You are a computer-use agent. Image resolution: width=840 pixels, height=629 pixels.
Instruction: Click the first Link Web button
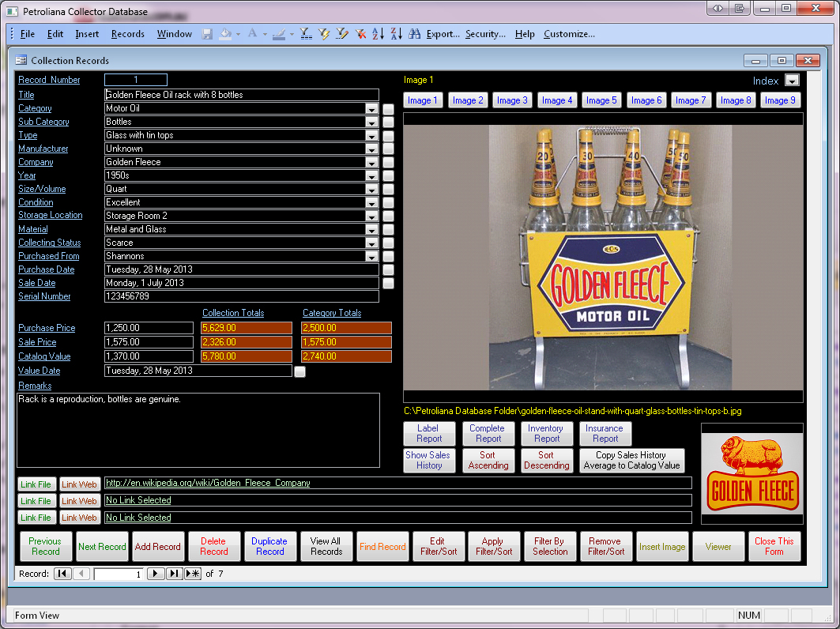point(79,484)
